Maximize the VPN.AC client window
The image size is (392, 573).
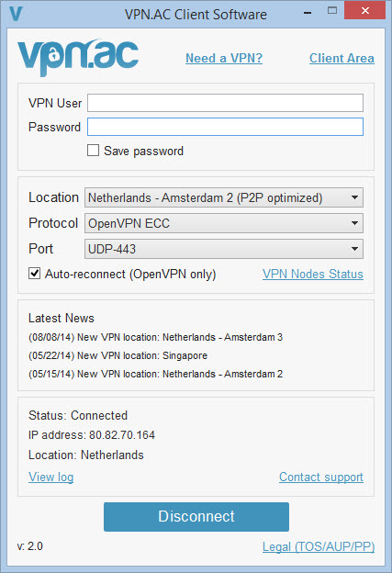[332, 11]
